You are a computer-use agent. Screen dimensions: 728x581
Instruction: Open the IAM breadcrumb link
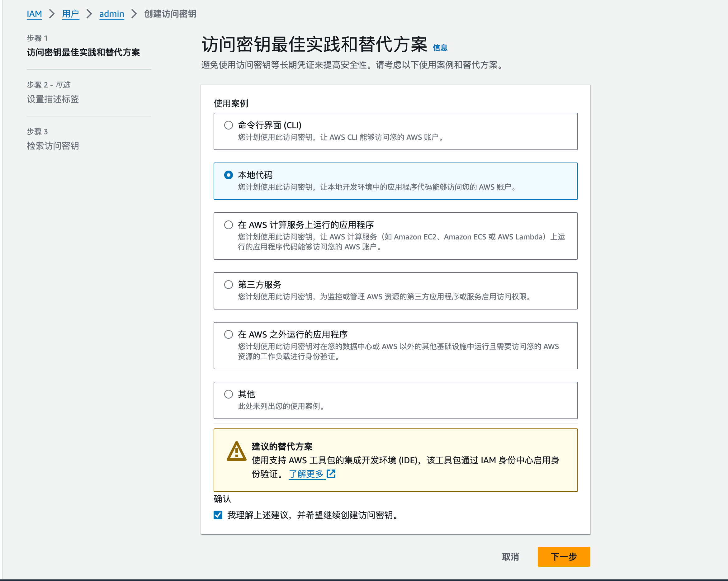point(34,14)
